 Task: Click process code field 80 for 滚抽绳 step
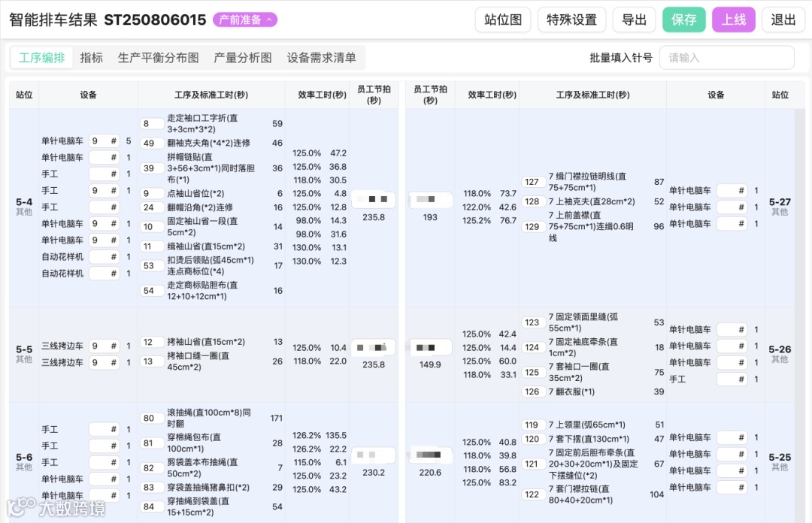pyautogui.click(x=150, y=419)
